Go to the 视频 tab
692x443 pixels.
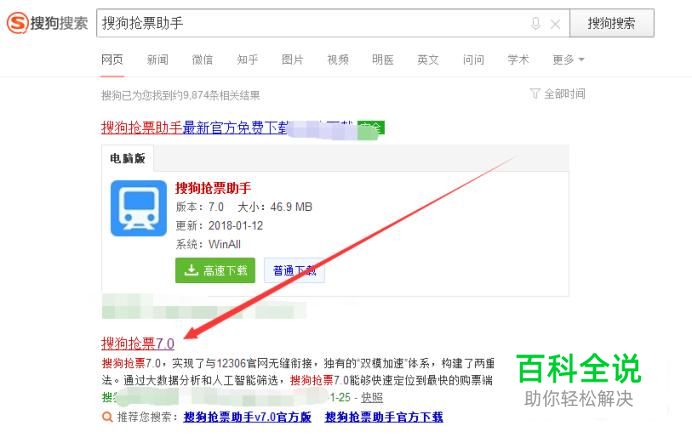338,60
